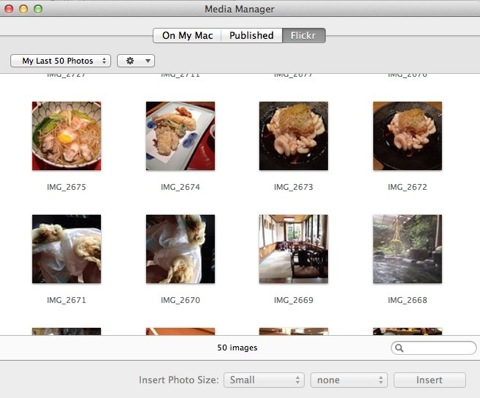This screenshot has width=480, height=398.
Task: Open the none option dropdown
Action: point(349,380)
